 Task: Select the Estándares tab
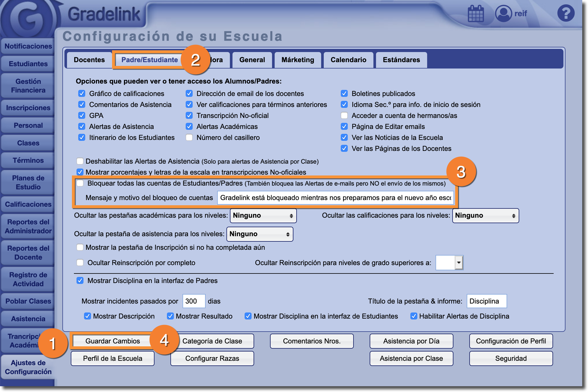point(401,60)
